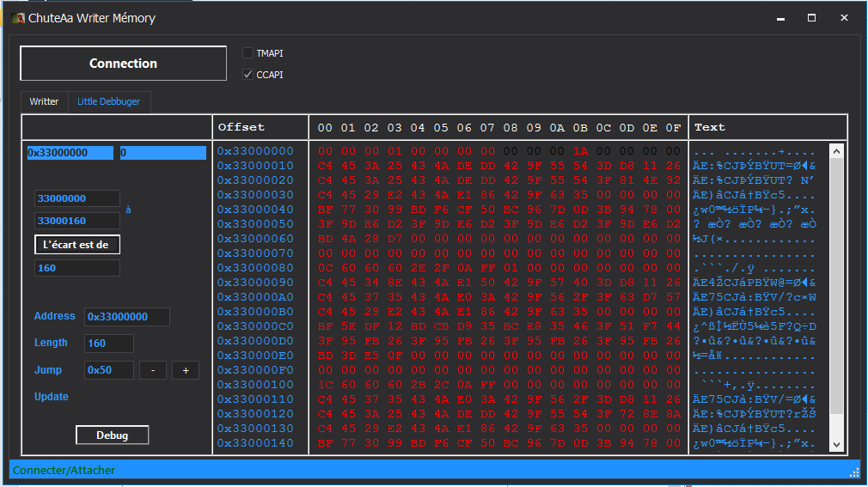Screen dimensions: 868x487
Task: Click offset row 0x33000080
Action: [x=255, y=268]
